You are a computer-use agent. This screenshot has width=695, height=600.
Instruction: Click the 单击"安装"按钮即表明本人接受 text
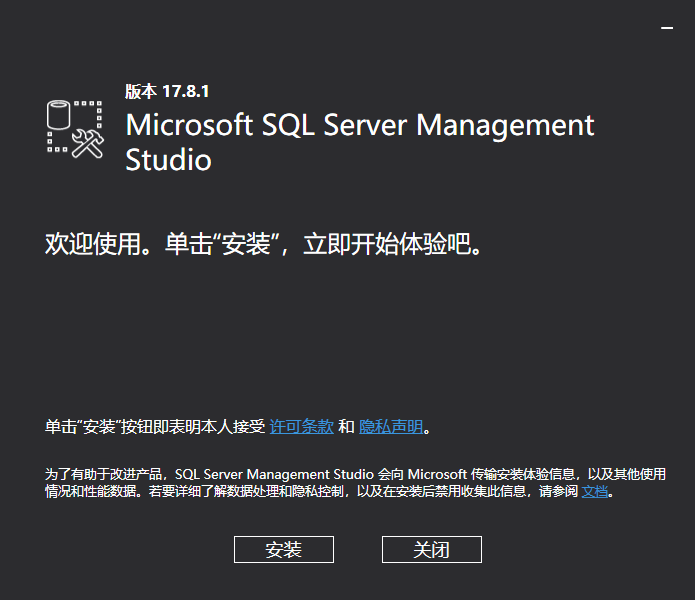155,426
